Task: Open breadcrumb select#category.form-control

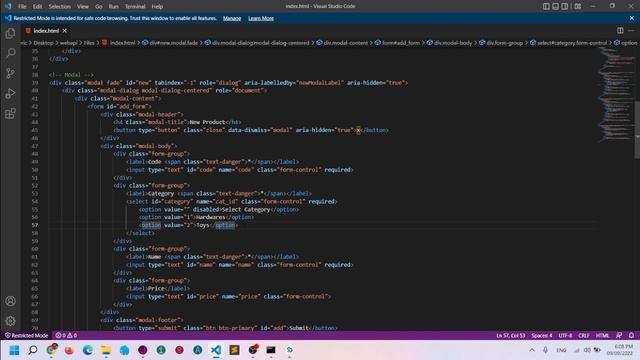Action: pos(568,43)
